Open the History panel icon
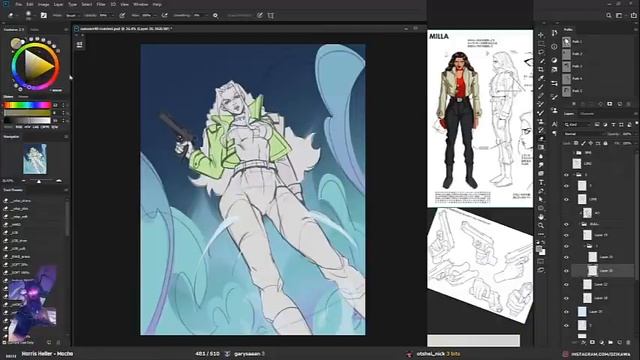Screen dimensions: 640x360 [554, 33]
